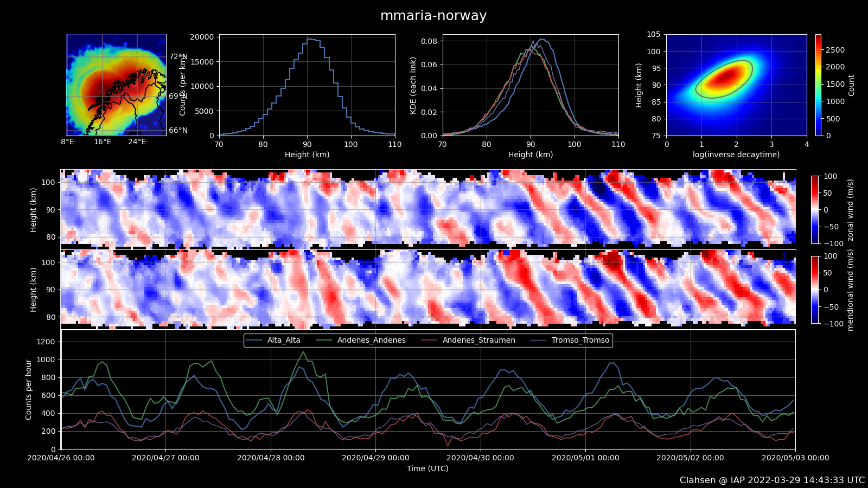Image resolution: width=868 pixels, height=488 pixels.
Task: Click the '2500' tick on Count colorbar
Action: tap(835, 50)
